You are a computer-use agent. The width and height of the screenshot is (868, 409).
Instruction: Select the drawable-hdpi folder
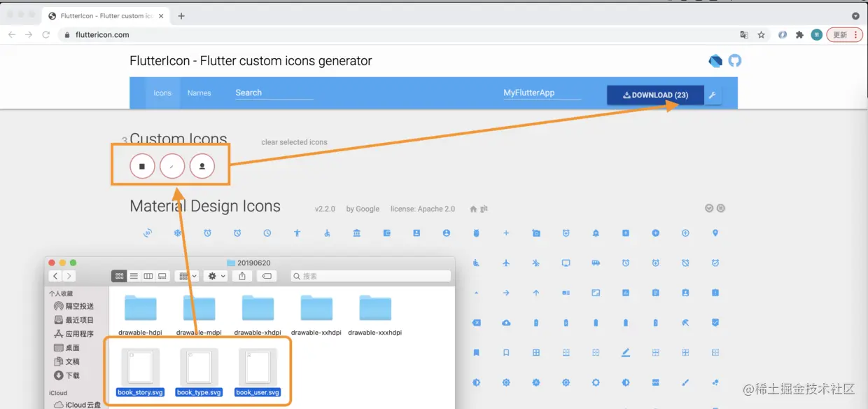[x=141, y=314]
